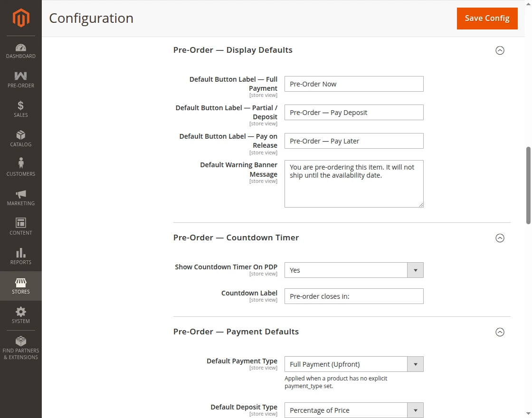
Task: Click 'Countdown Label' field label
Action: click(249, 293)
